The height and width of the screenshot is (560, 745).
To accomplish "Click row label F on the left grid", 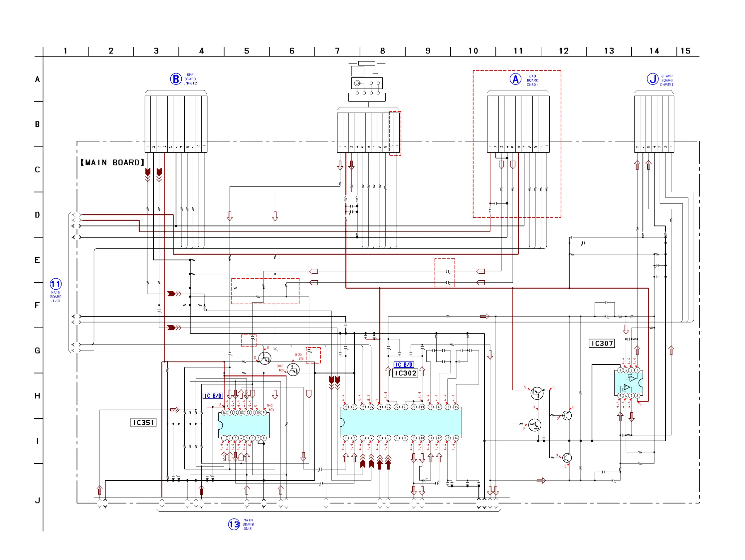I will tap(37, 305).
